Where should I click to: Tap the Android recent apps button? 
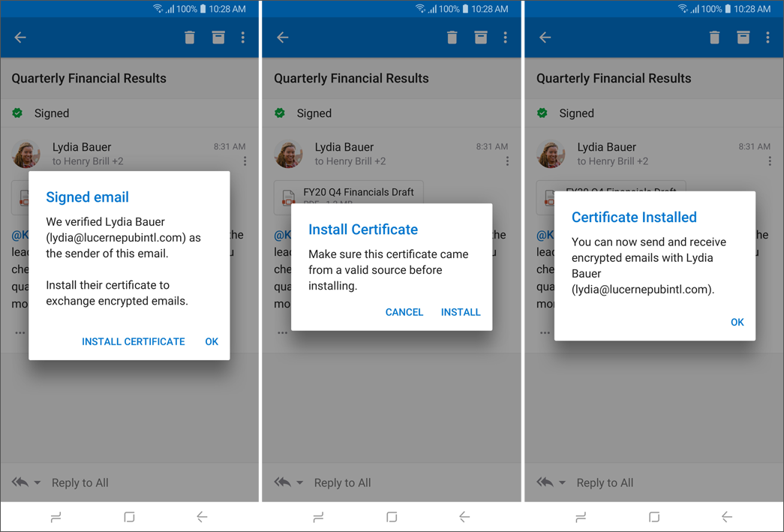coord(55,516)
